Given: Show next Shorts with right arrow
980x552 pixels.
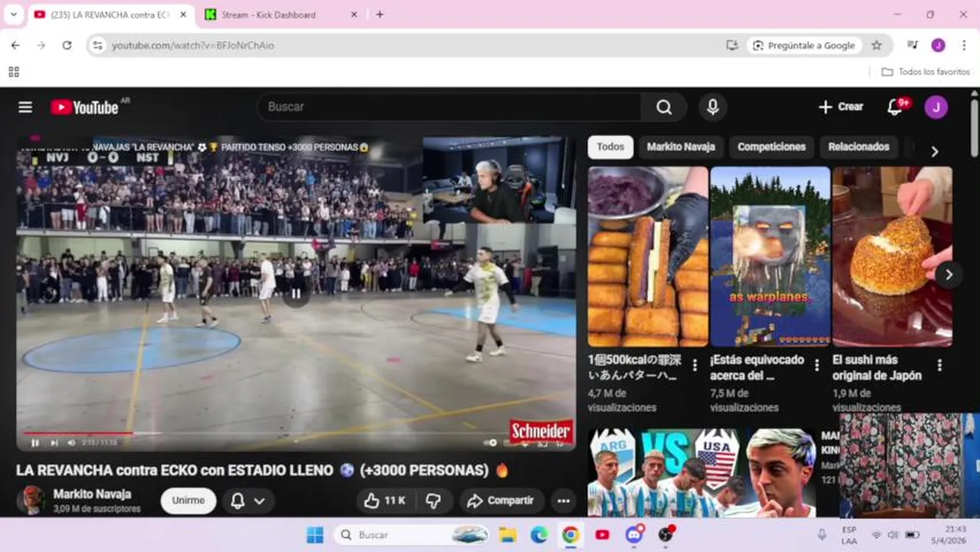Looking at the screenshot, I should (949, 274).
